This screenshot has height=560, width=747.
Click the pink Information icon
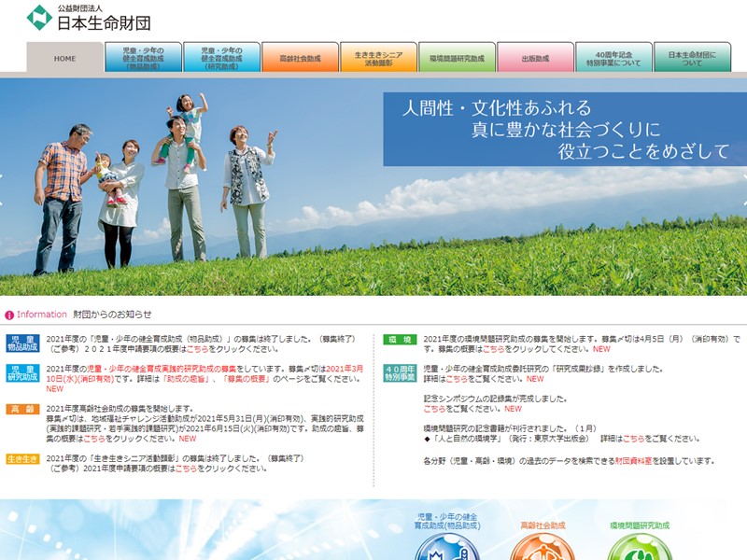click(x=9, y=315)
